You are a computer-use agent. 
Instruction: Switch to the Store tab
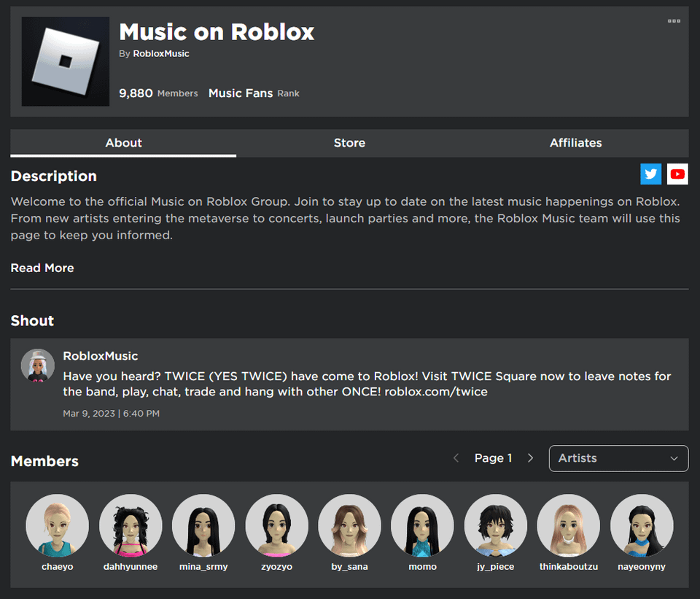(349, 143)
